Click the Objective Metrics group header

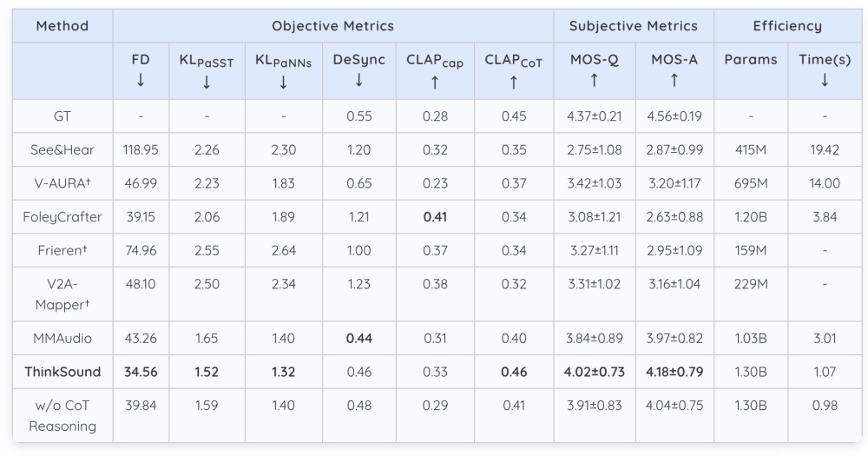point(332,26)
